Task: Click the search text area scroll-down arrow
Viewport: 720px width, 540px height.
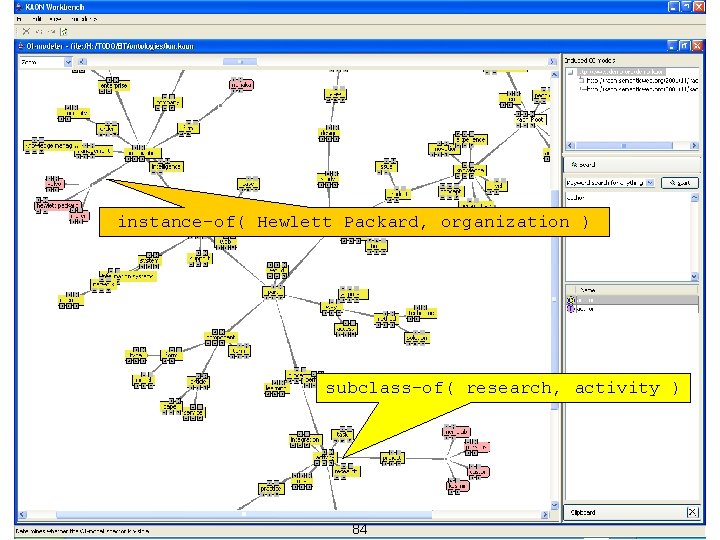Action: click(x=694, y=276)
